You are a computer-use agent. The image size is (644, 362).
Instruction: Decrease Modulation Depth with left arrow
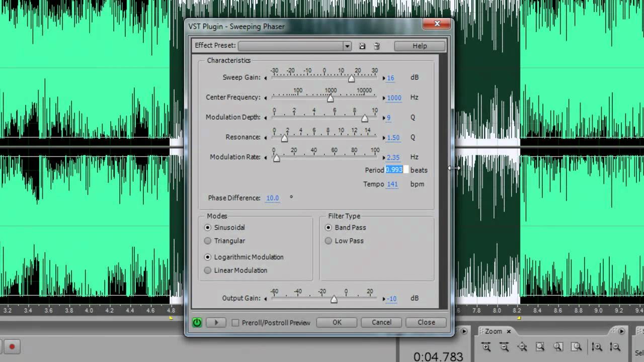pyautogui.click(x=266, y=118)
